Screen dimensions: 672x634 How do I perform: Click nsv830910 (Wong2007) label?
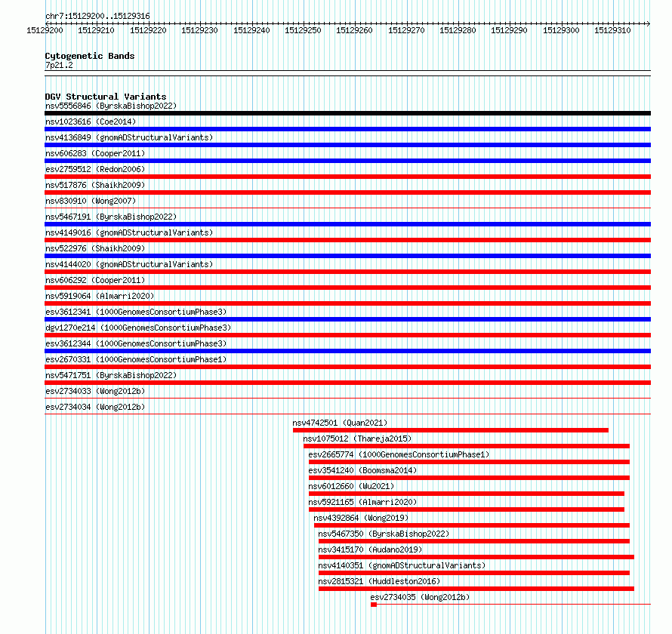coord(91,201)
